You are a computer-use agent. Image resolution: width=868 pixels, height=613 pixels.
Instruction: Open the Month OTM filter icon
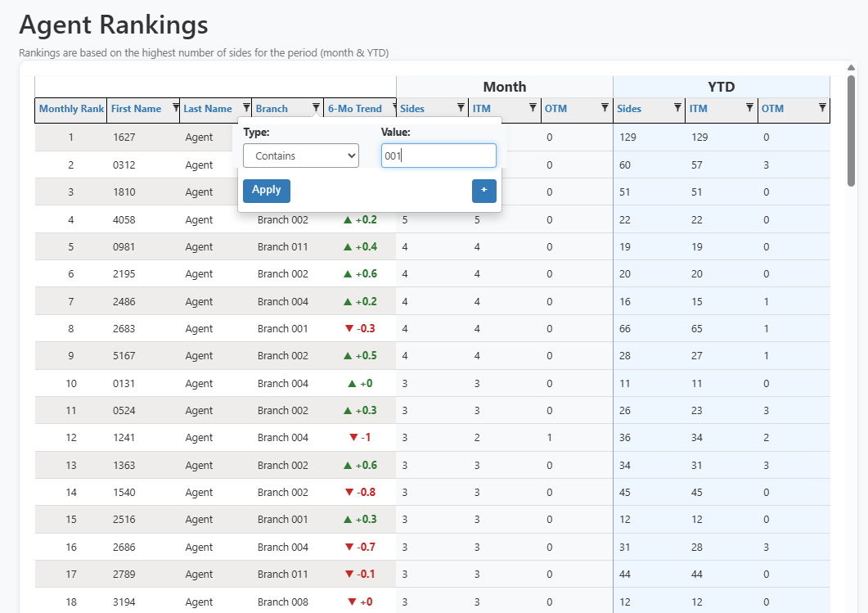click(605, 107)
